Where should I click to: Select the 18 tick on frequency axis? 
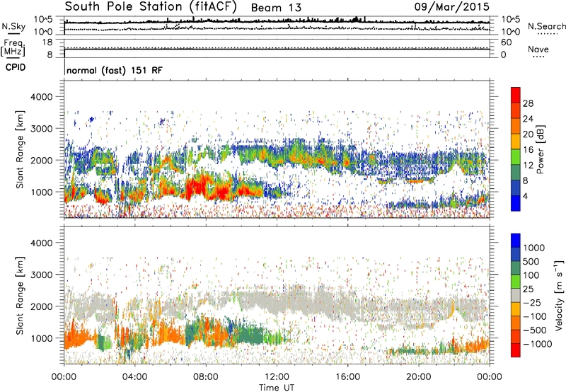[x=47, y=42]
